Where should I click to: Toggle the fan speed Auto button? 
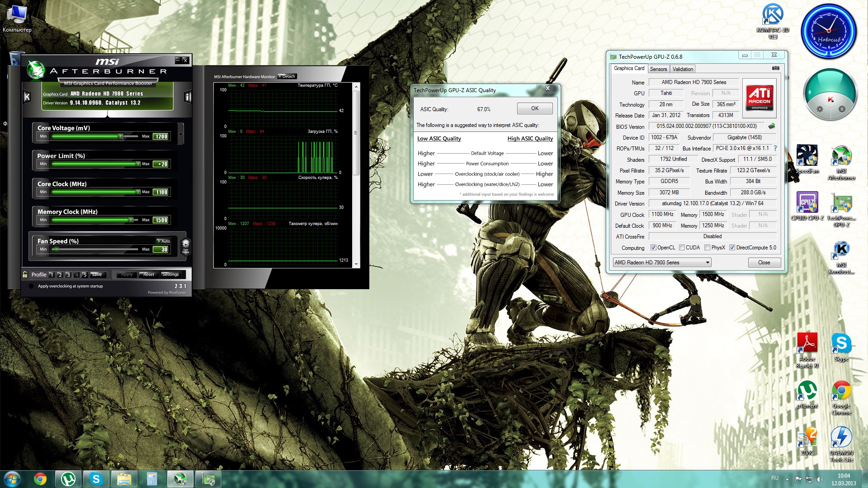pyautogui.click(x=164, y=241)
